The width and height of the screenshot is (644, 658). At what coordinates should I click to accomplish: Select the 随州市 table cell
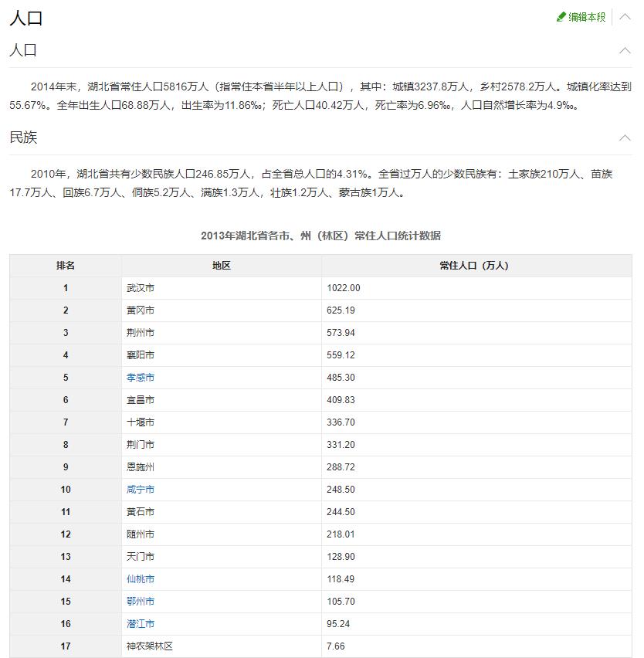tap(222, 534)
